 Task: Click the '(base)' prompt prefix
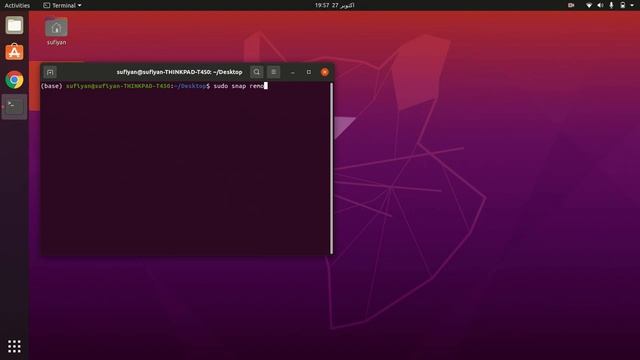pyautogui.click(x=51, y=86)
